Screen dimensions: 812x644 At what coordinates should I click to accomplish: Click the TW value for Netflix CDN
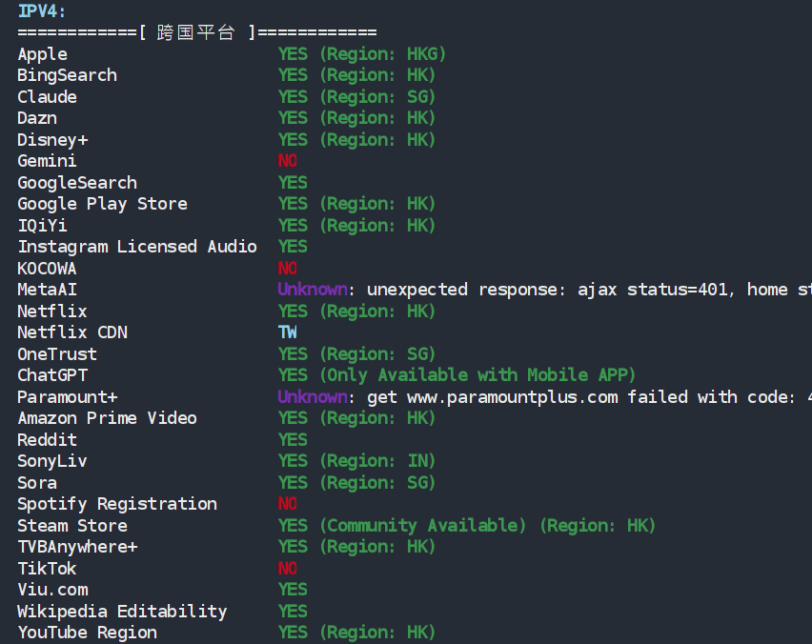pyautogui.click(x=287, y=332)
